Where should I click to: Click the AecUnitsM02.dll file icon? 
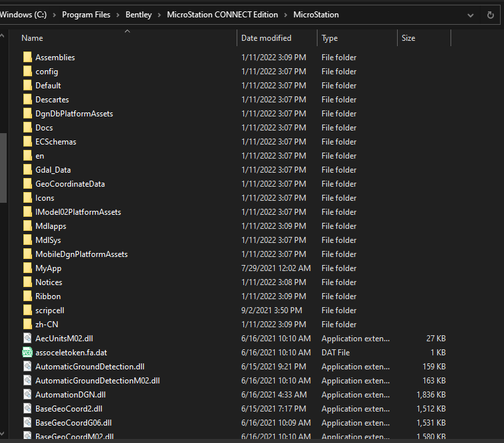pos(27,339)
